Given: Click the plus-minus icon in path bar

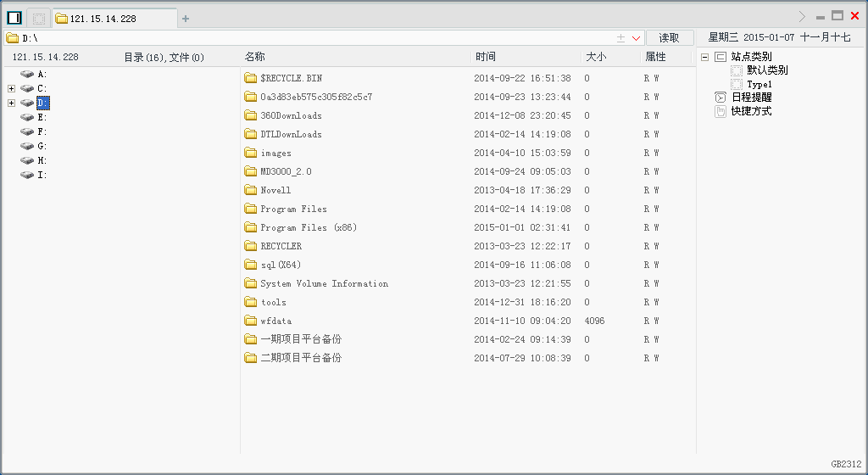Looking at the screenshot, I should [x=620, y=37].
